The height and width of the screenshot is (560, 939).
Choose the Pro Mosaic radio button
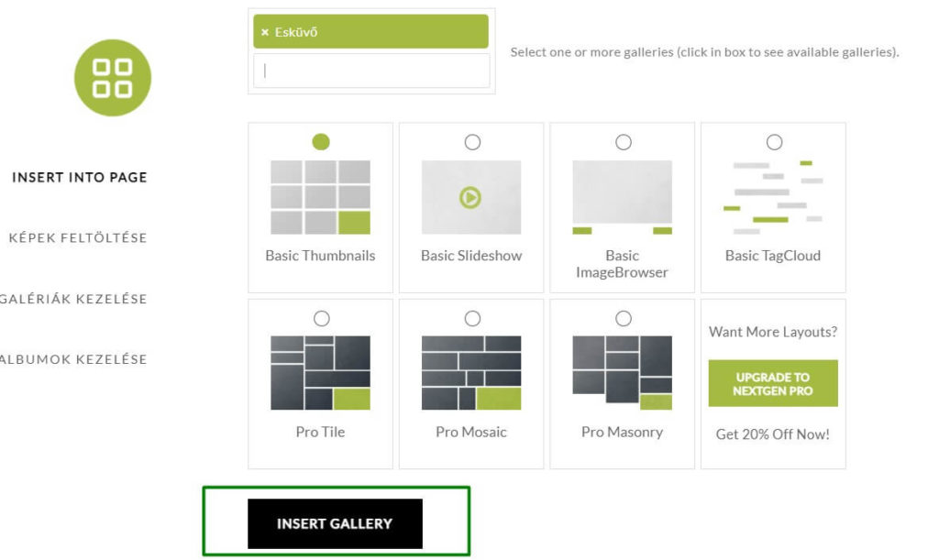click(x=472, y=318)
